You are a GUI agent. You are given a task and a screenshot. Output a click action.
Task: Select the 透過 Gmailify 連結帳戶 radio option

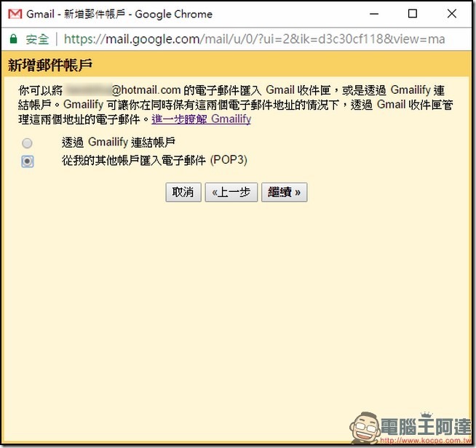[x=27, y=143]
